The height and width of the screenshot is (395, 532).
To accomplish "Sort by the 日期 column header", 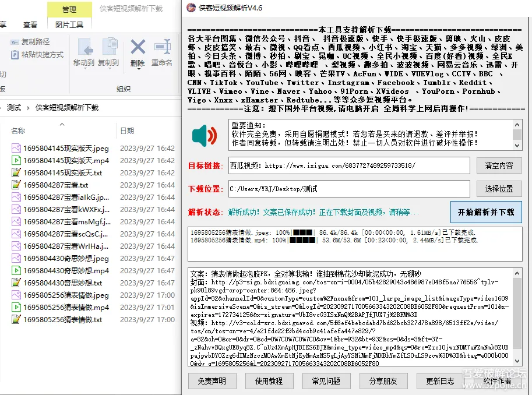I will [127, 131].
